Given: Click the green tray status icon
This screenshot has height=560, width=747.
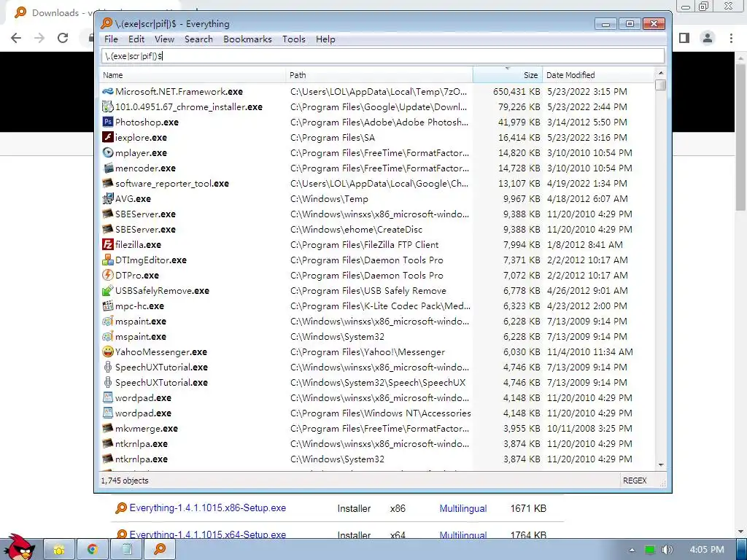Looking at the screenshot, I should click(650, 550).
